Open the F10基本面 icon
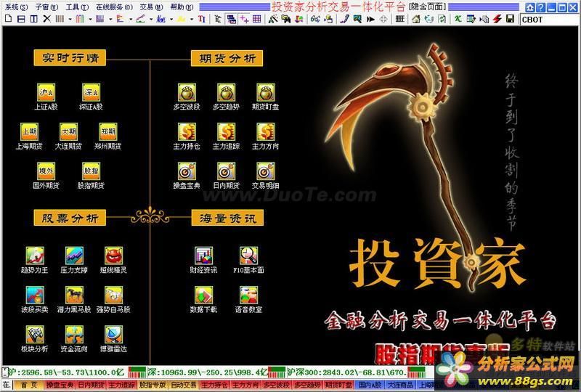Screen dimensions: 581x392 pos(248,256)
